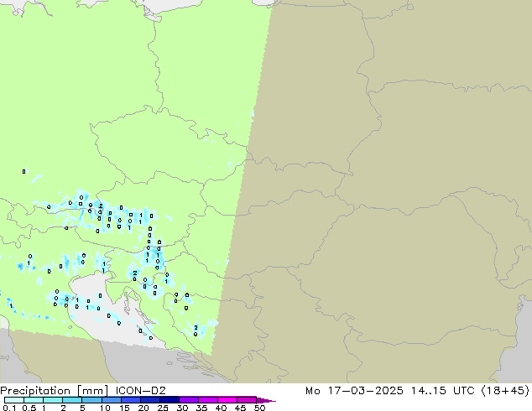Click the legend value '20'
Screen dimensions: 532x411
[x=143, y=408]
